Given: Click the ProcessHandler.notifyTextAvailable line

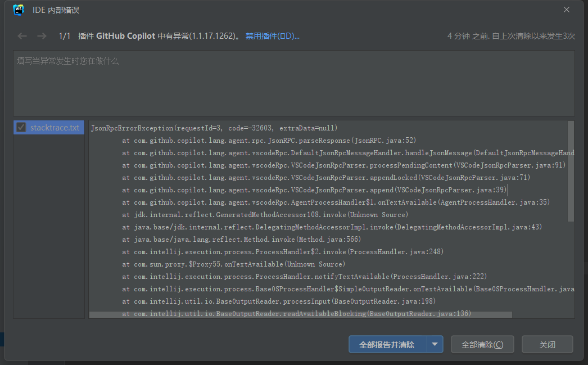Looking at the screenshot, I should click(x=304, y=277).
